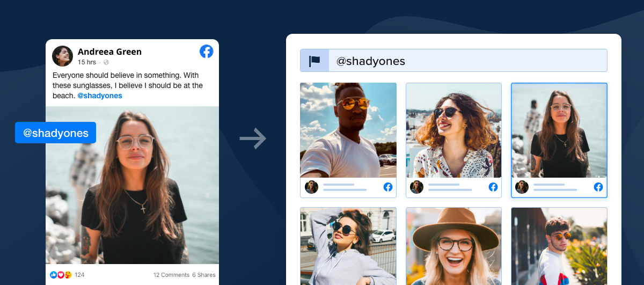Click the Facebook logo on Andreea Green's post
The height and width of the screenshot is (285, 644).
point(207,52)
